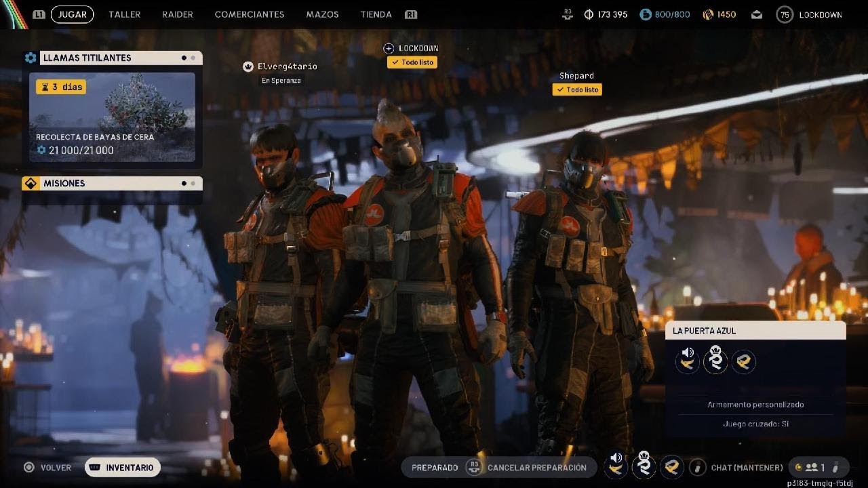
Task: Open the TIENDA tab
Action: pos(376,14)
